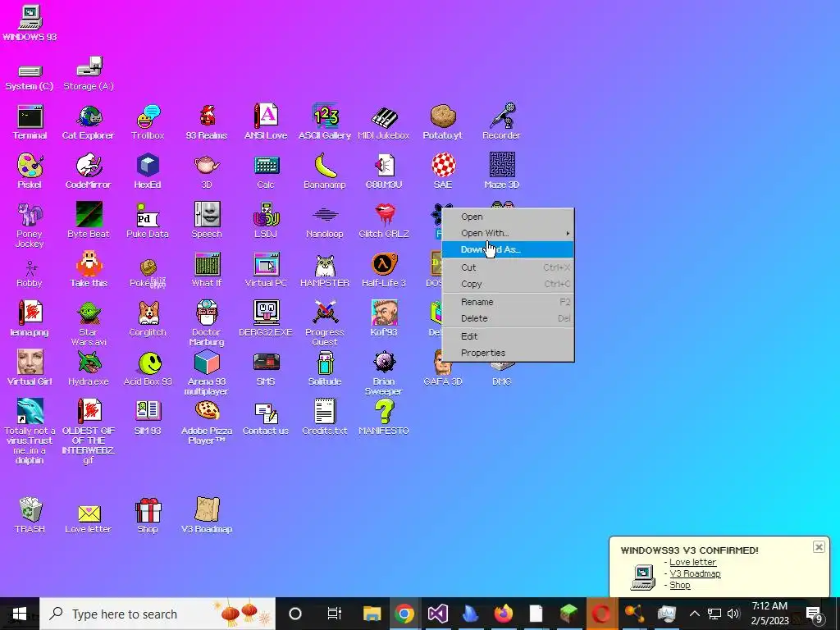840x630 pixels.
Task: Launch Nanoloop icon
Action: [x=325, y=221]
